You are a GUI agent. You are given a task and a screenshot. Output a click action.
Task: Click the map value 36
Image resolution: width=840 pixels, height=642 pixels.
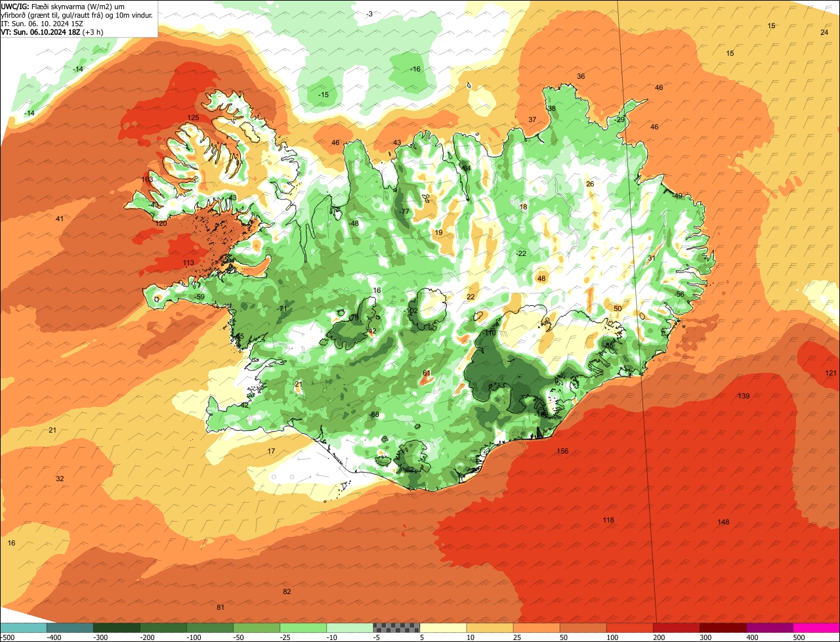coord(581,76)
